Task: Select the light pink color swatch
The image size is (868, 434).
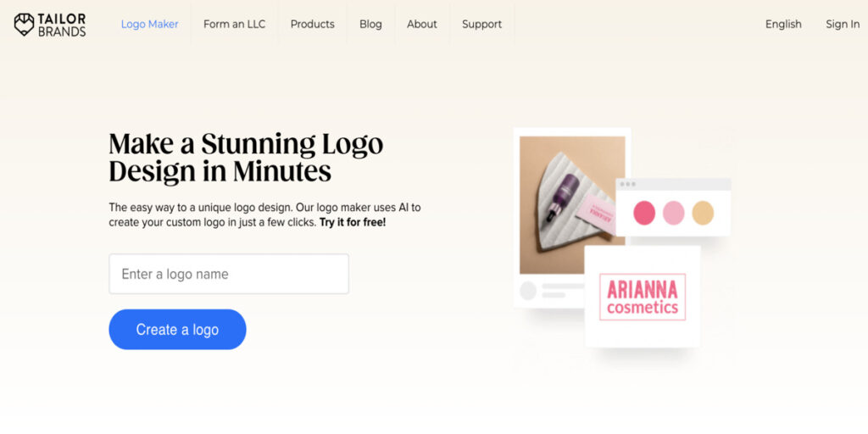Action: click(673, 213)
